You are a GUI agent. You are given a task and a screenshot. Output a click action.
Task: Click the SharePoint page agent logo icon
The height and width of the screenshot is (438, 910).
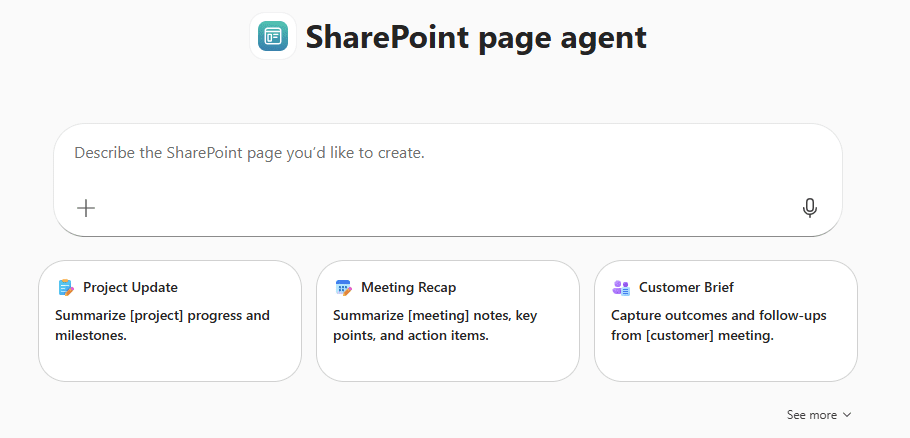coord(273,37)
